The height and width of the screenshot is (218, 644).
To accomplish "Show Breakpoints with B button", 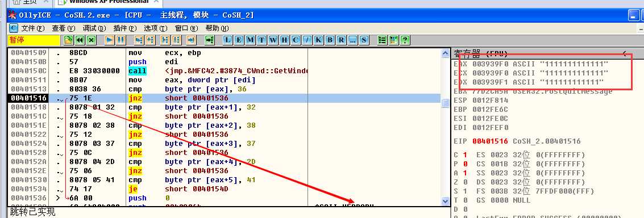I will pyautogui.click(x=330, y=40).
